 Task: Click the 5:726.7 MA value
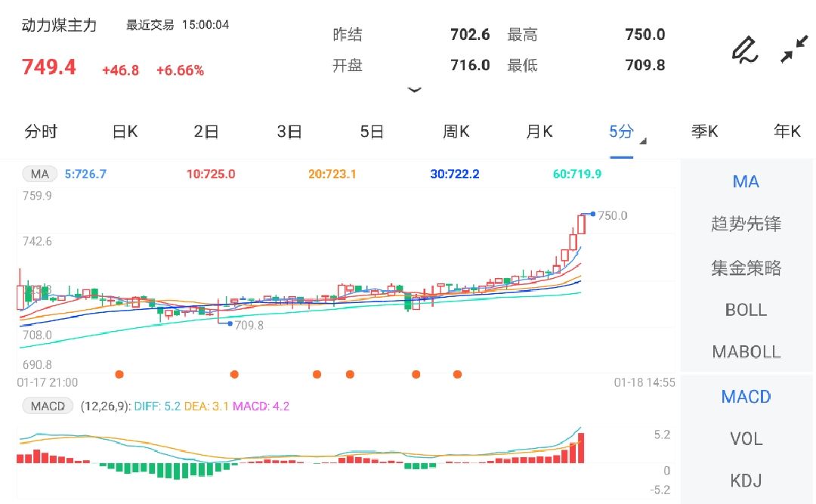click(85, 174)
